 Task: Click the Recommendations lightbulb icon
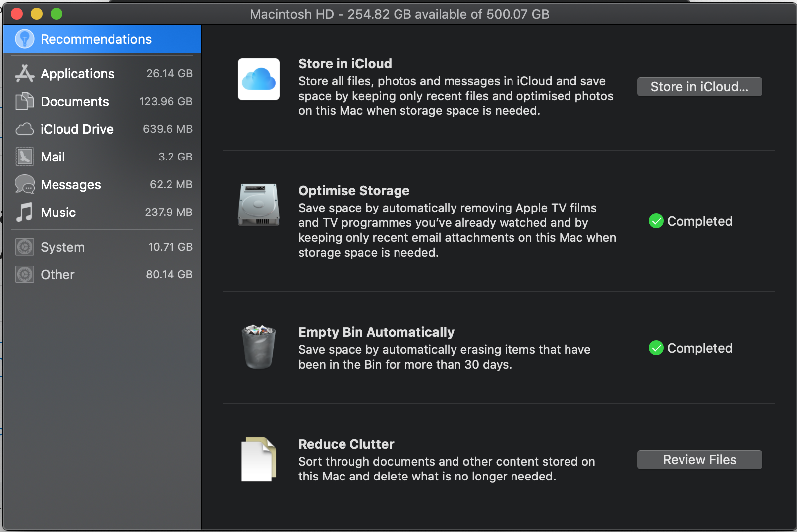click(x=24, y=39)
